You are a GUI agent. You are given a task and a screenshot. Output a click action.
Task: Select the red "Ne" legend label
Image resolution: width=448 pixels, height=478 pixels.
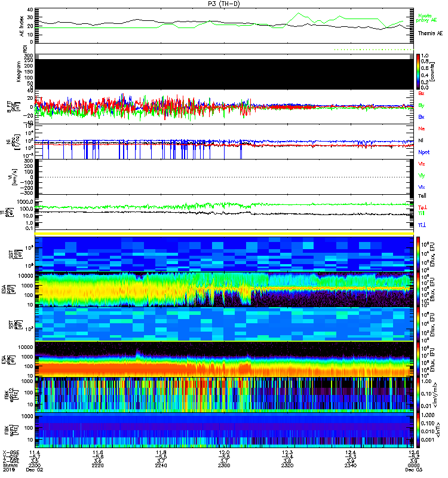tap(422, 128)
